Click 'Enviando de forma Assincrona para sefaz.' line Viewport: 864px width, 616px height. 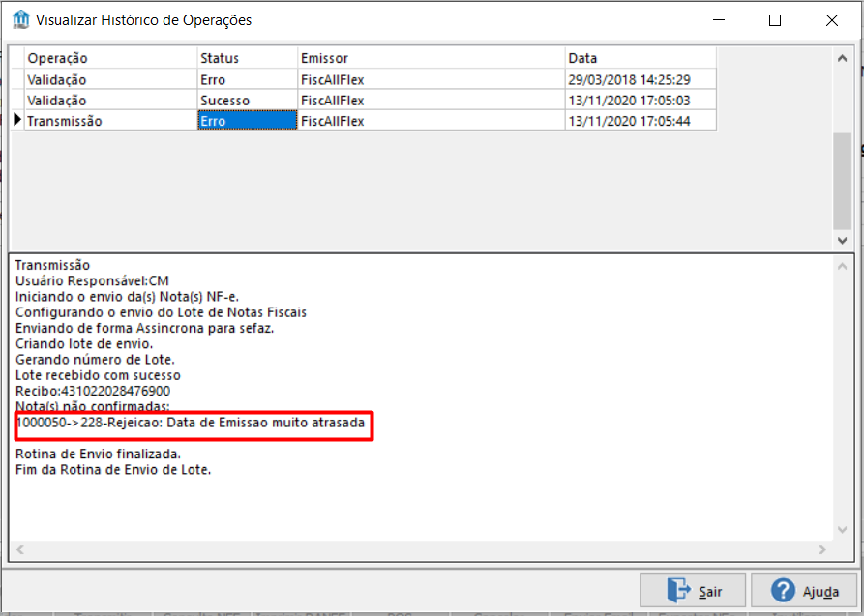tap(145, 328)
